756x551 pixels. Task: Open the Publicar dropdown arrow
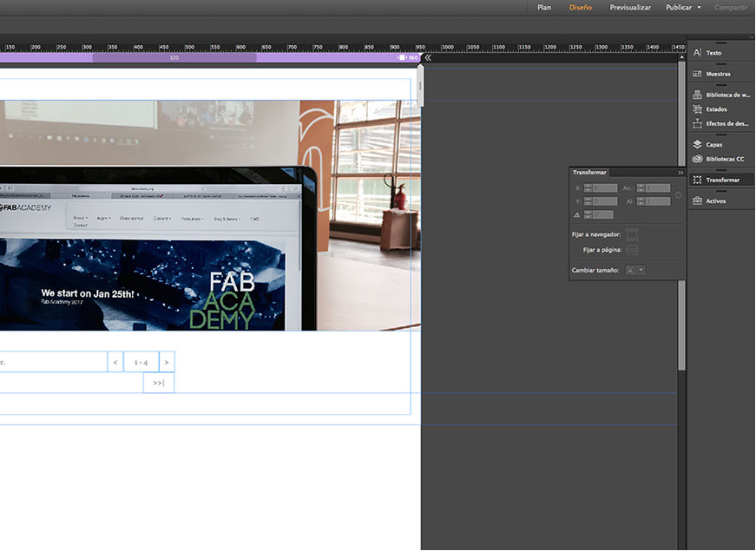point(699,8)
